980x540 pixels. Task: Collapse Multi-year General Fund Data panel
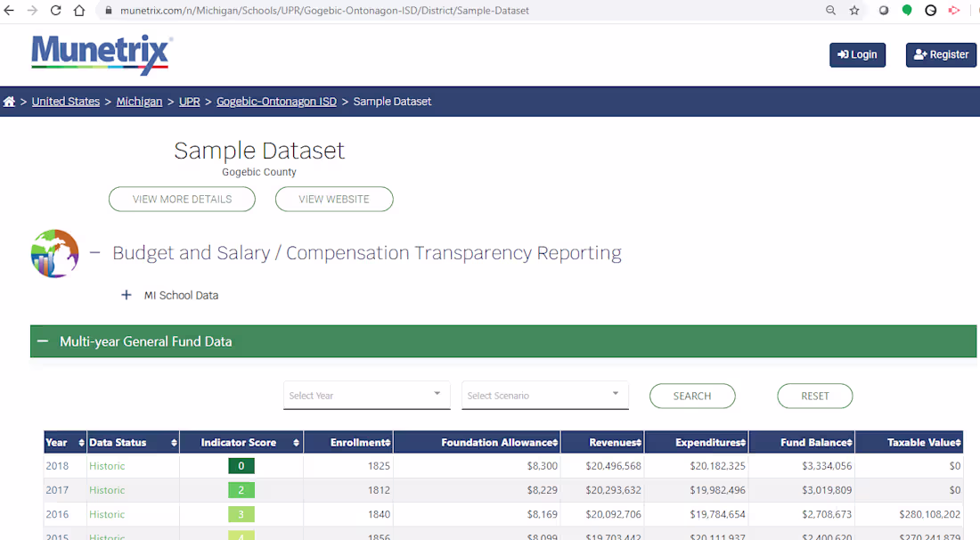click(x=43, y=341)
